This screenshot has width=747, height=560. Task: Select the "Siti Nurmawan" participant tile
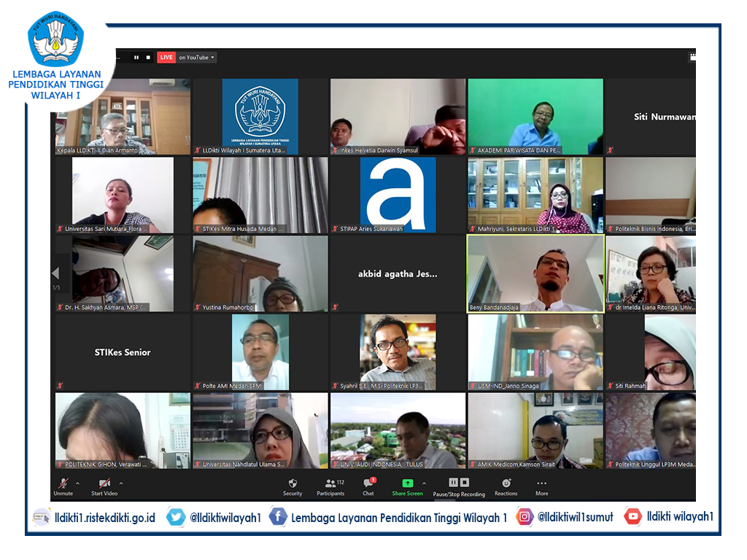(x=651, y=117)
